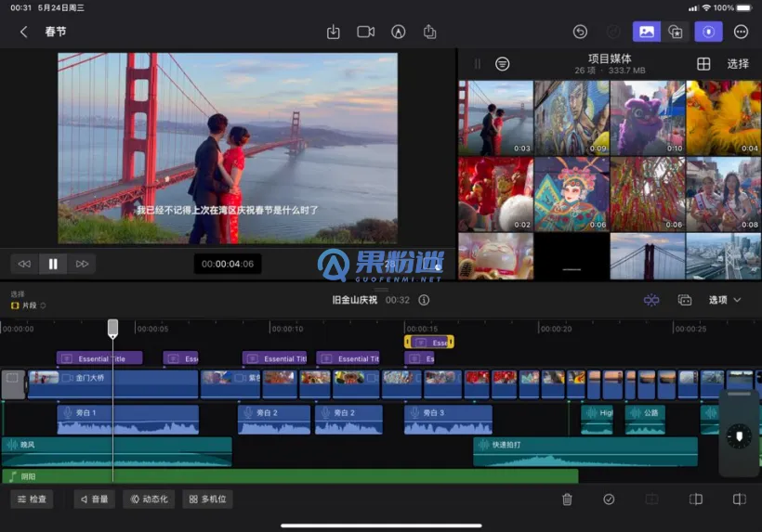The width and height of the screenshot is (762, 532).
Task: Click the import media icon
Action: tap(334, 32)
